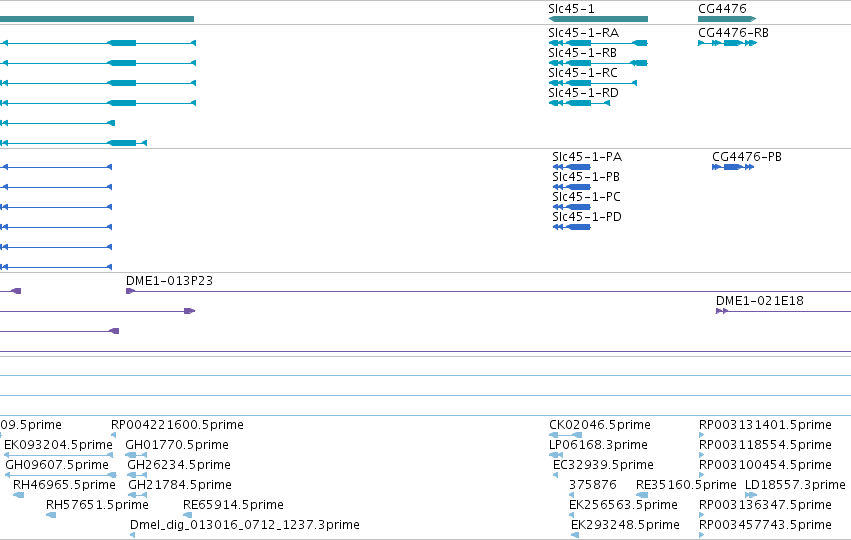Select EST RE35160.5prime
The image size is (851, 540).
point(686,485)
